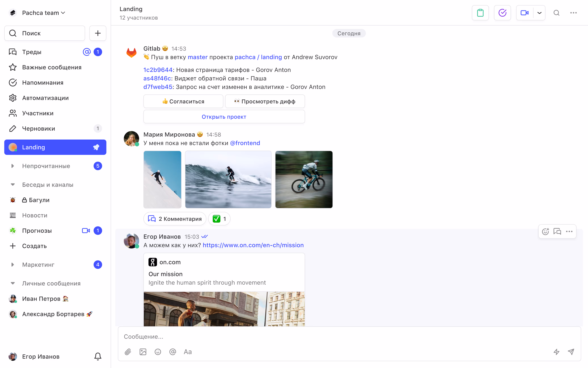This screenshot has width=588, height=368.
Task: Open the on.com mission link
Action: pyautogui.click(x=253, y=245)
